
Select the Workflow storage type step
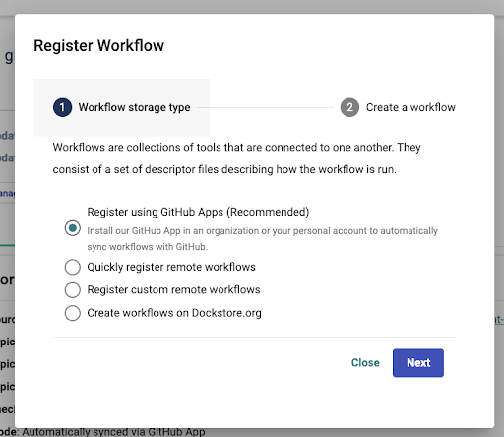[122, 107]
